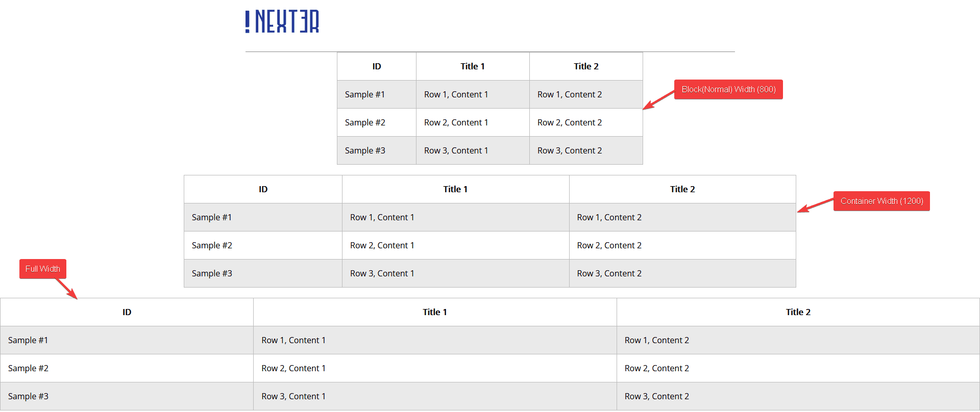The height and width of the screenshot is (412, 980).
Task: Click Row 2, Content 1 in container-width table
Action: (455, 245)
